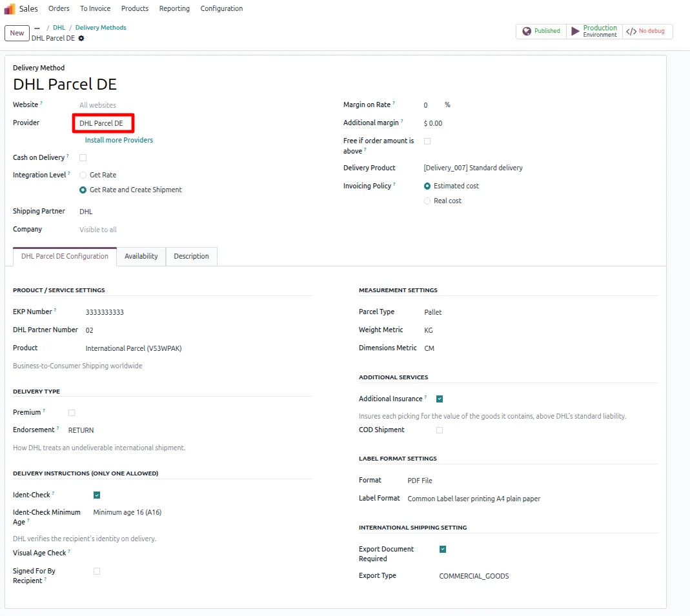Click the Visual Age Check help mark
The width and height of the screenshot is (690, 616).
click(69, 551)
